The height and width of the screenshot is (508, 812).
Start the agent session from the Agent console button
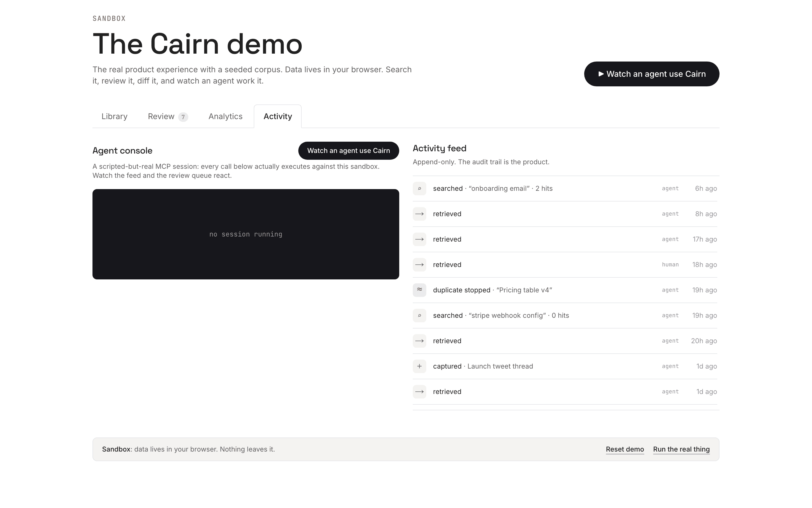(348, 150)
